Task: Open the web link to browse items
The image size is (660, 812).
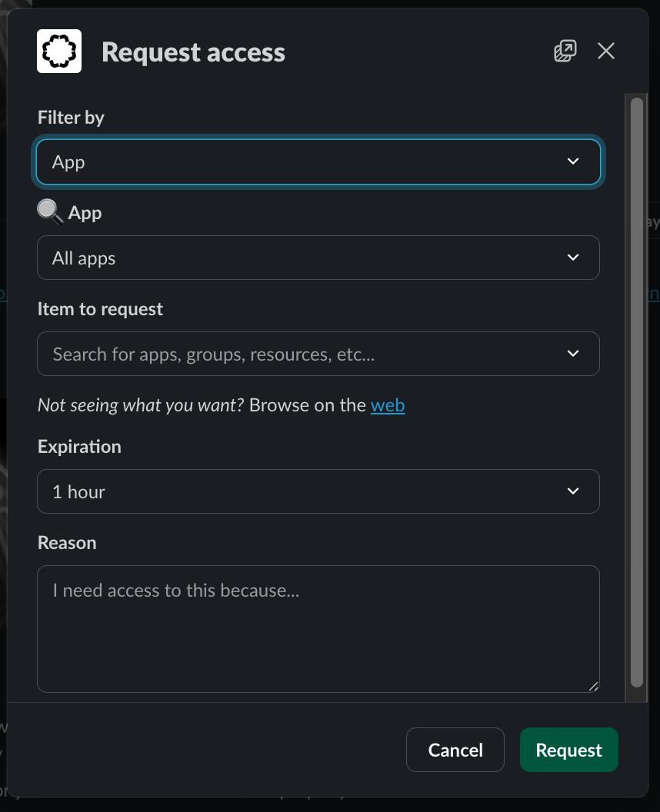Action: (x=388, y=405)
